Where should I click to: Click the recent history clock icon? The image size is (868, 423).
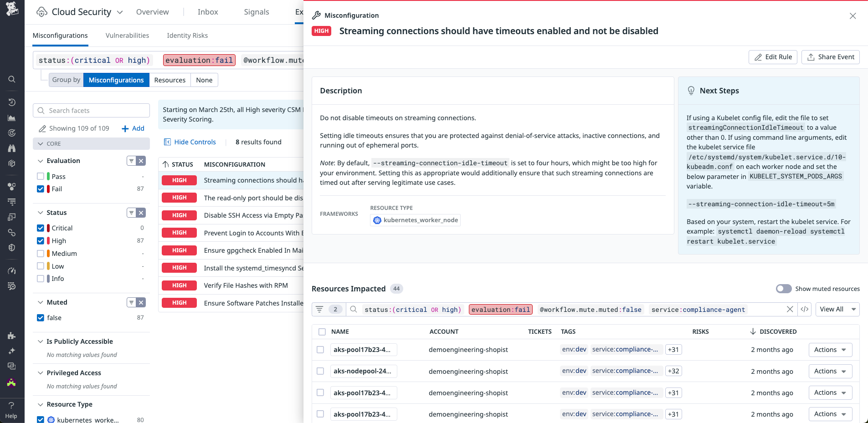[12, 102]
